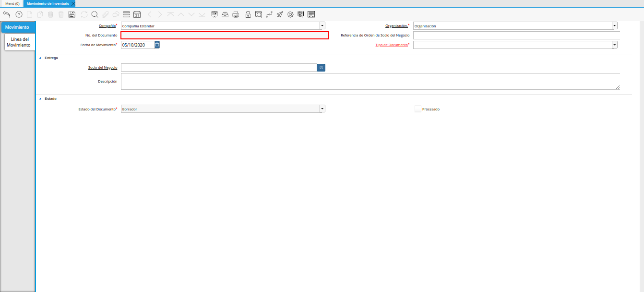Screen dimensions: 644x292
Task: Open the Organización dropdown arrow
Action: [x=615, y=26]
